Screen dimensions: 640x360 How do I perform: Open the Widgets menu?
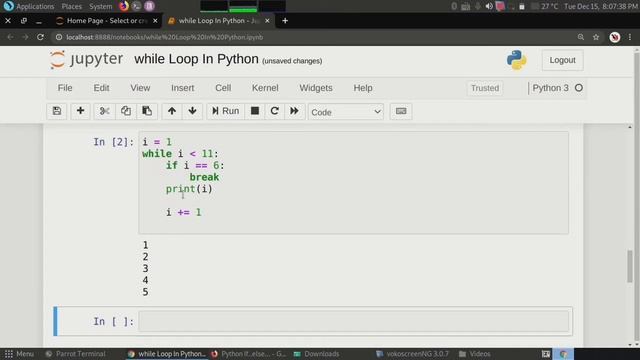[x=316, y=88]
